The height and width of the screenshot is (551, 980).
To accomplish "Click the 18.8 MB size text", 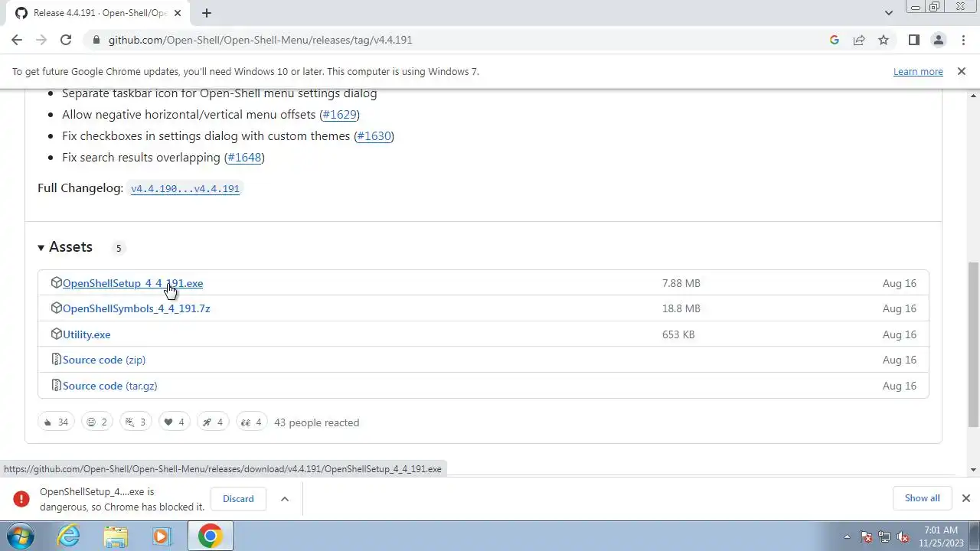I will click(x=681, y=308).
